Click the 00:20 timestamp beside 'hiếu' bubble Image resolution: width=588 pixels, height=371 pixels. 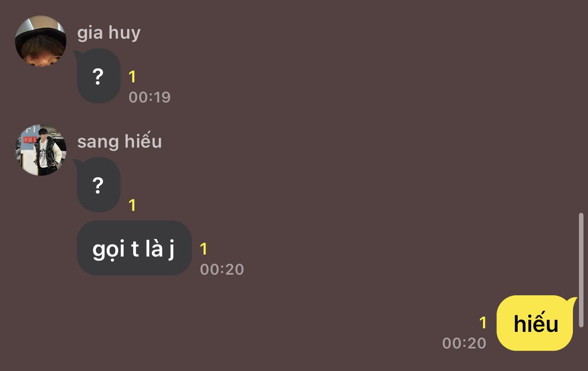tap(464, 343)
